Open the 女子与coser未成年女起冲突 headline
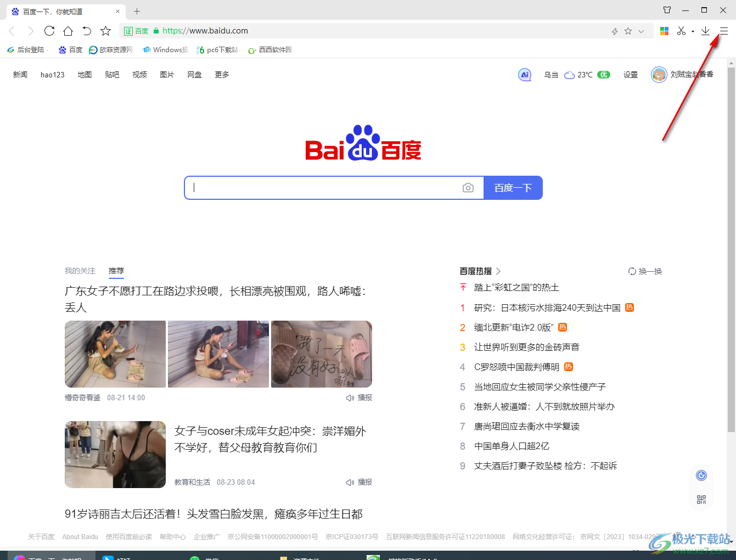The image size is (736, 560). pos(270,439)
